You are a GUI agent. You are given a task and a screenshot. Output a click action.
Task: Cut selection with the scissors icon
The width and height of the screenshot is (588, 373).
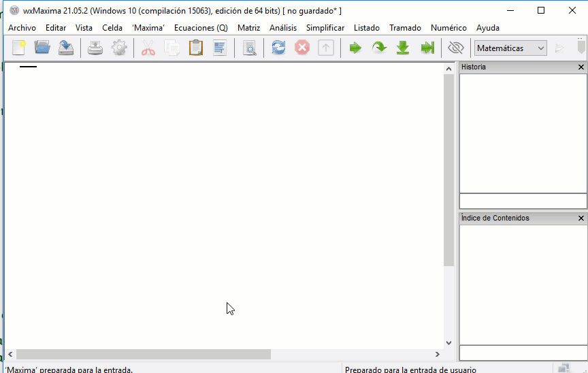coord(148,48)
